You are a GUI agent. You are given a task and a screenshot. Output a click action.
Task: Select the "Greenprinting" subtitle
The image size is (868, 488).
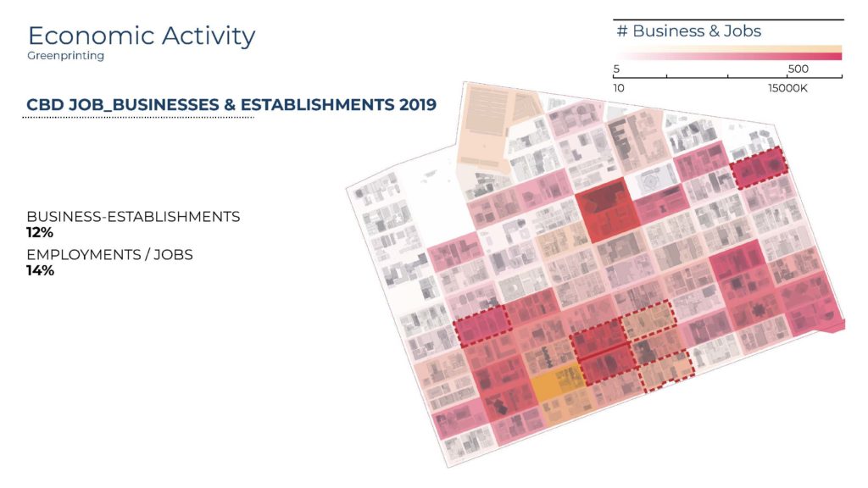(66, 56)
